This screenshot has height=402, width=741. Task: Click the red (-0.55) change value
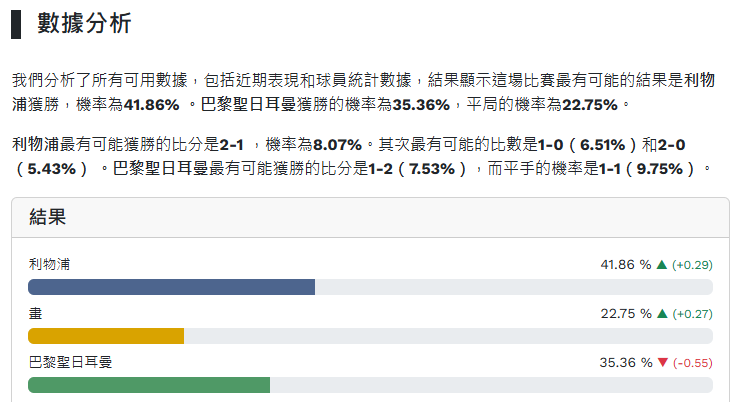(x=692, y=362)
